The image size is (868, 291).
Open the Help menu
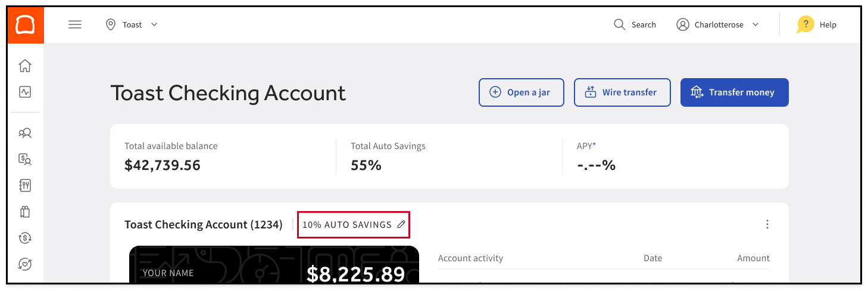coord(817,25)
